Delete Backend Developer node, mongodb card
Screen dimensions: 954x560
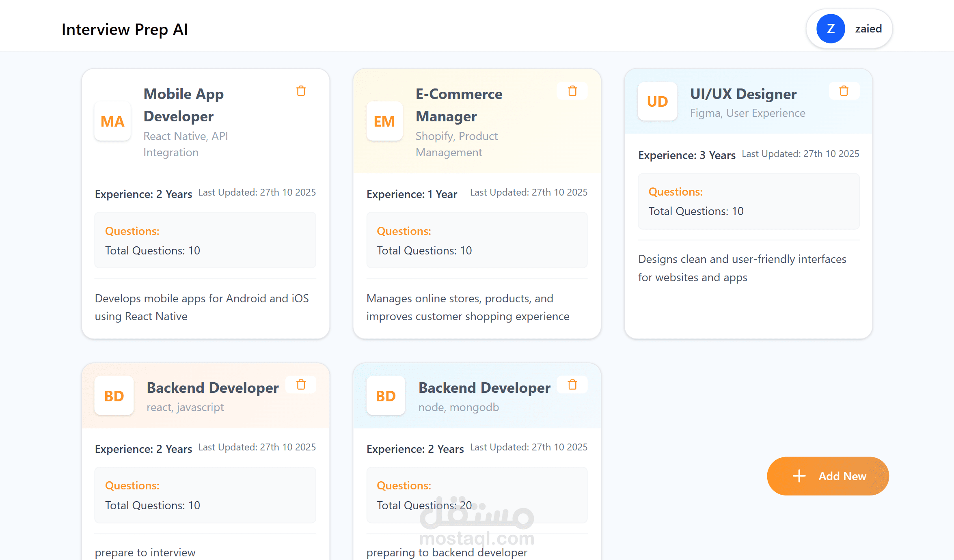tap(572, 385)
